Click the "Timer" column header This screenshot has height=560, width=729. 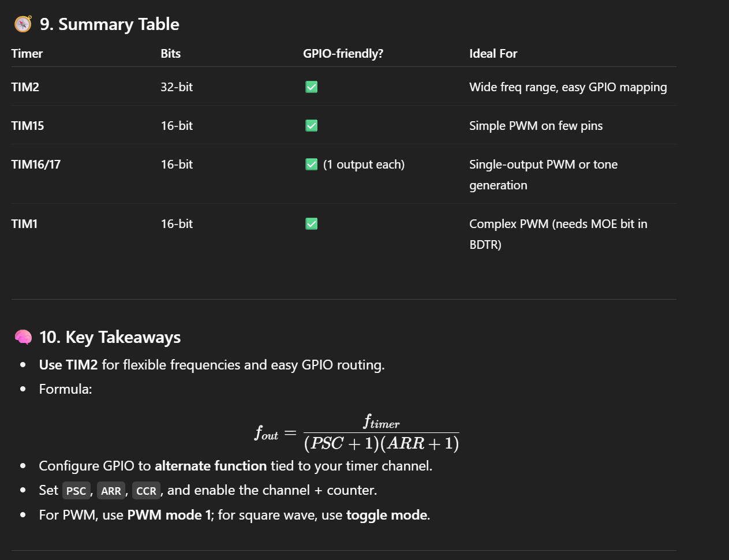tap(27, 54)
